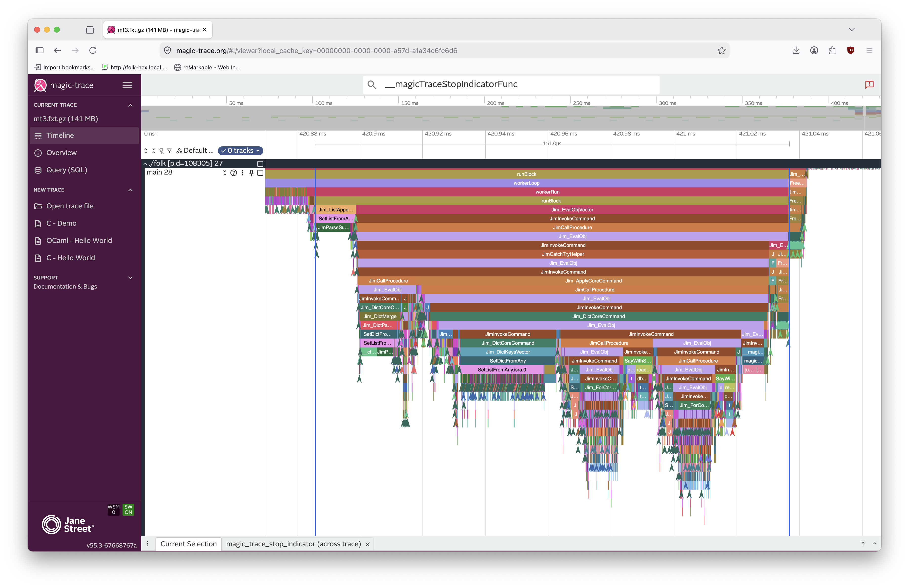Click the uBlock Origin shield icon
This screenshot has width=909, height=588.
pyautogui.click(x=850, y=50)
